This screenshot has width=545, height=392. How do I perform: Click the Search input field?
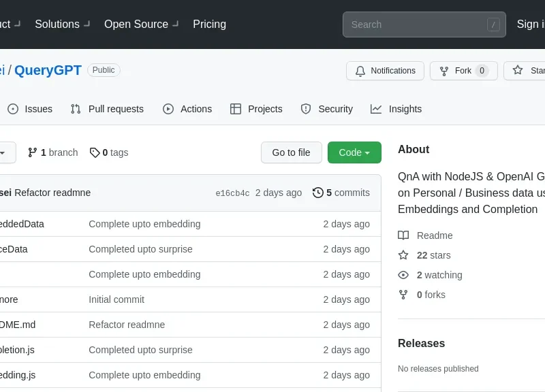pyautogui.click(x=424, y=24)
